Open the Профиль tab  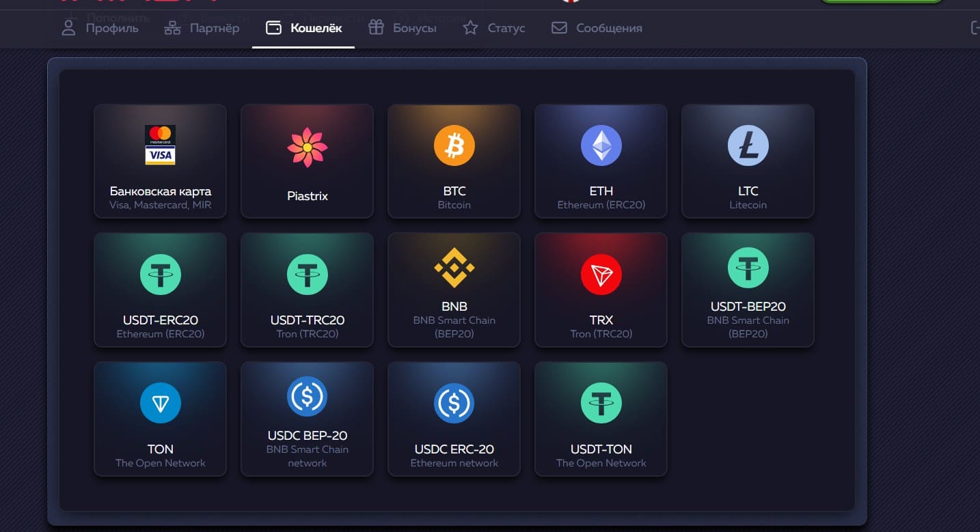pyautogui.click(x=100, y=28)
